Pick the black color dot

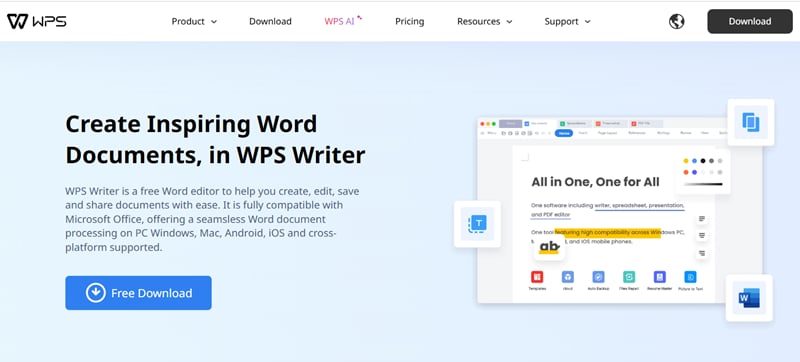coord(703,161)
